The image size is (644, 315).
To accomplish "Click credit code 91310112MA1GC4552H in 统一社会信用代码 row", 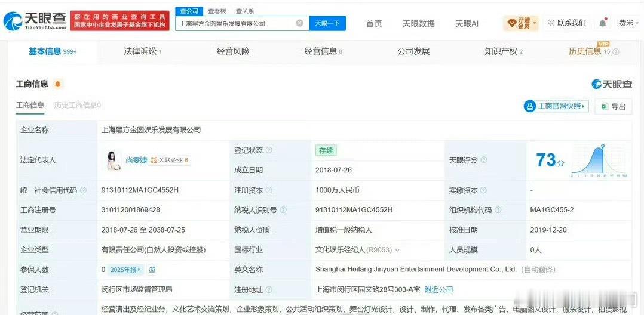I will point(140,190).
